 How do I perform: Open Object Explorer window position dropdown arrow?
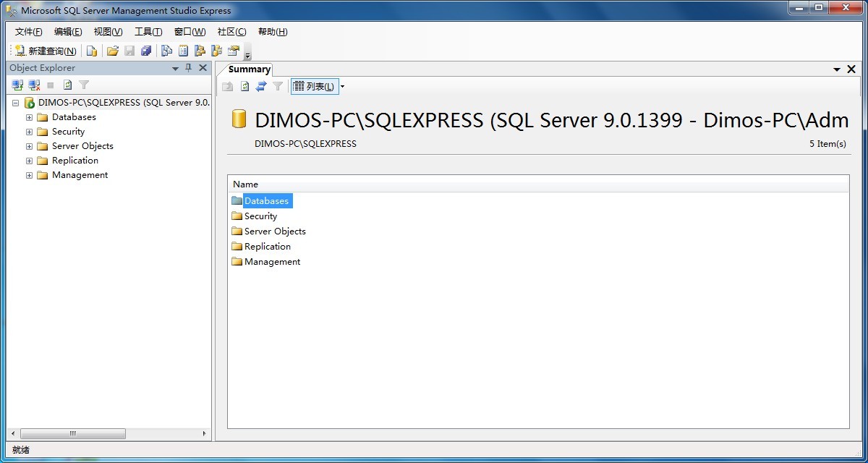click(x=175, y=68)
